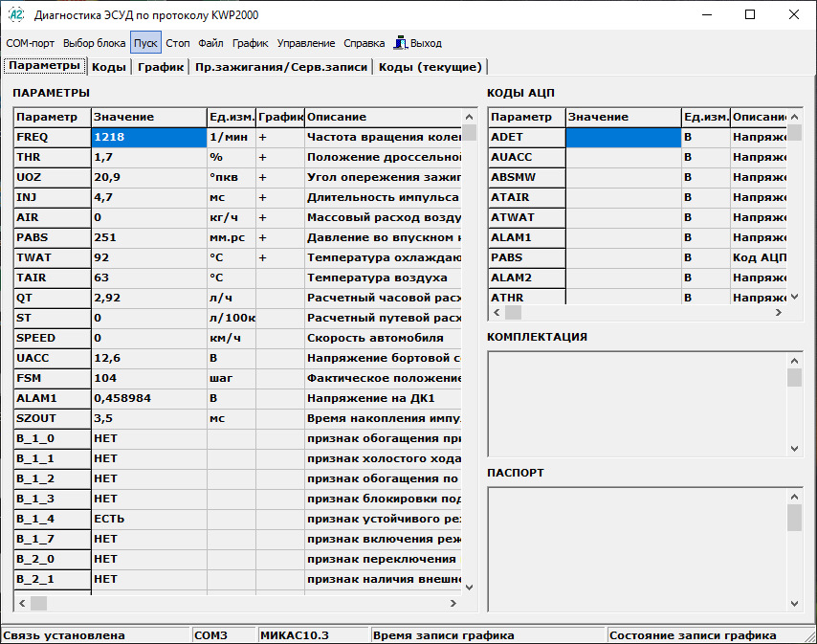The height and width of the screenshot is (644, 817).
Task: Click the down arrow of КОДЫ АЦП scrollbar
Action: [795, 297]
